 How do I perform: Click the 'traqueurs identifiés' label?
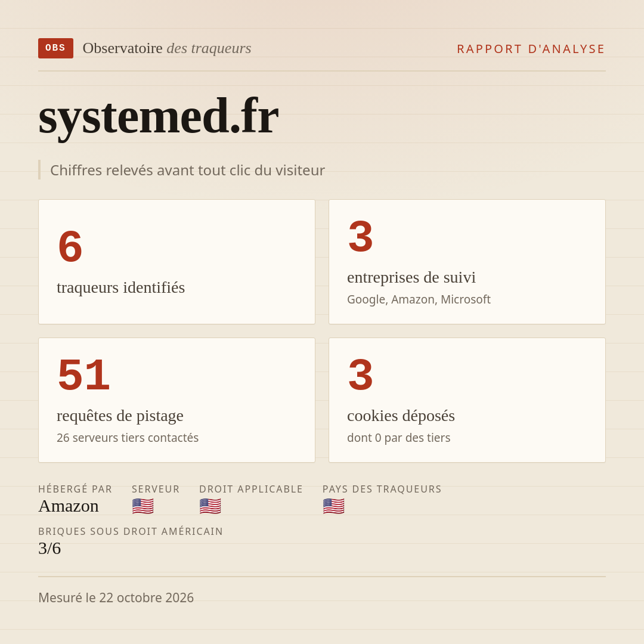click(120, 287)
